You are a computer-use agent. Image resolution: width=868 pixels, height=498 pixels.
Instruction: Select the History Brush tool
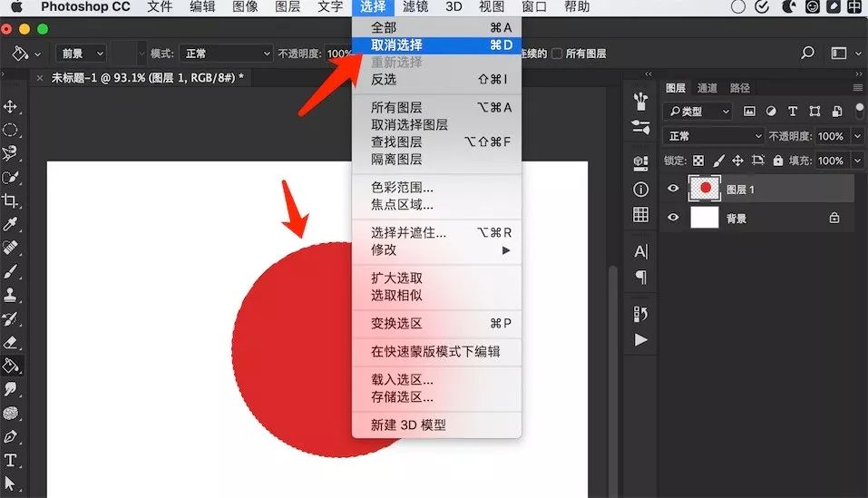tap(10, 318)
